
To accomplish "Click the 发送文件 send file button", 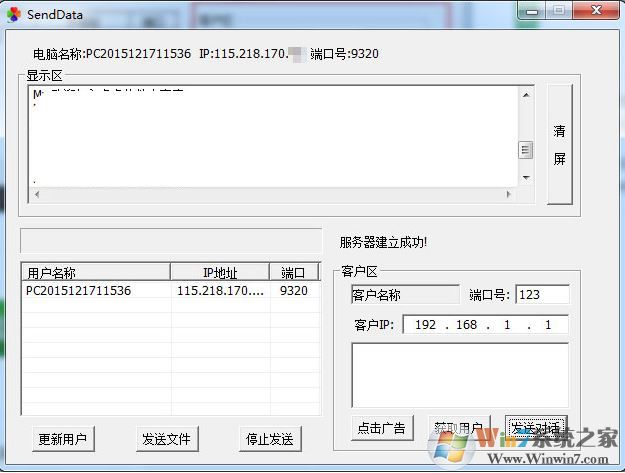I will (x=168, y=438).
